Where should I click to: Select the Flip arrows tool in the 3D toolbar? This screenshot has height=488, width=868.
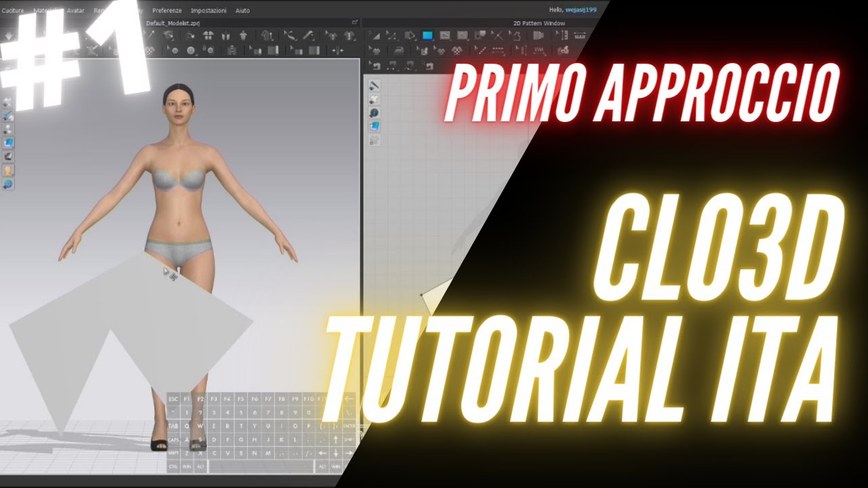coord(338,50)
